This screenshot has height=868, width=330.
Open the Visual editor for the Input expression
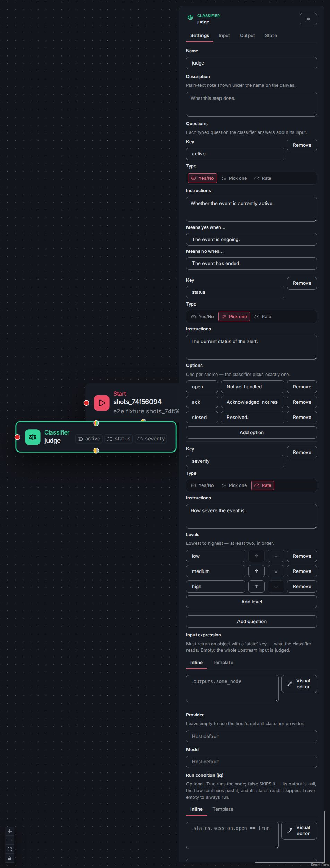point(299,684)
